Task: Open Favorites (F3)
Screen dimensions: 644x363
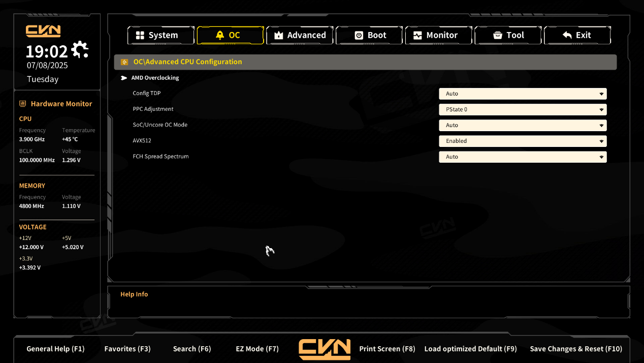Action: coord(127,349)
